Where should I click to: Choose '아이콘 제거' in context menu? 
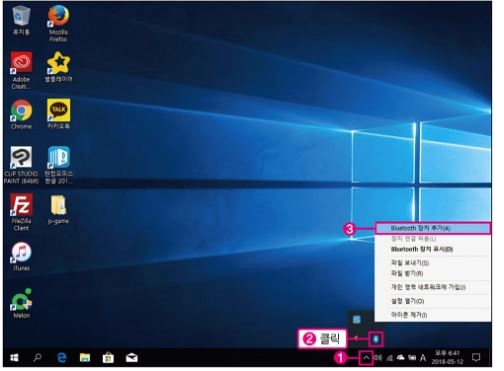(x=433, y=315)
